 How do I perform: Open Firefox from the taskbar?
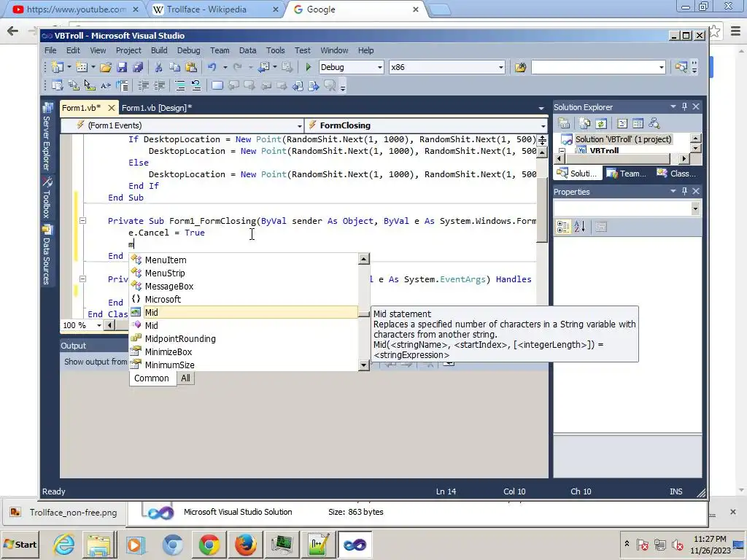point(245,544)
